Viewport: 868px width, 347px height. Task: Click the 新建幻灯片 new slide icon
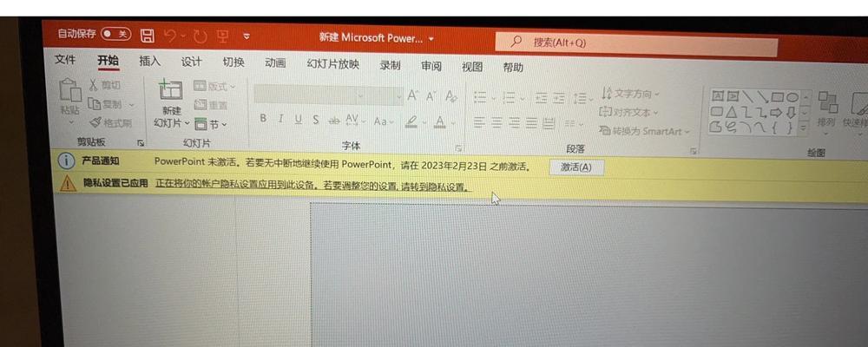(171, 89)
